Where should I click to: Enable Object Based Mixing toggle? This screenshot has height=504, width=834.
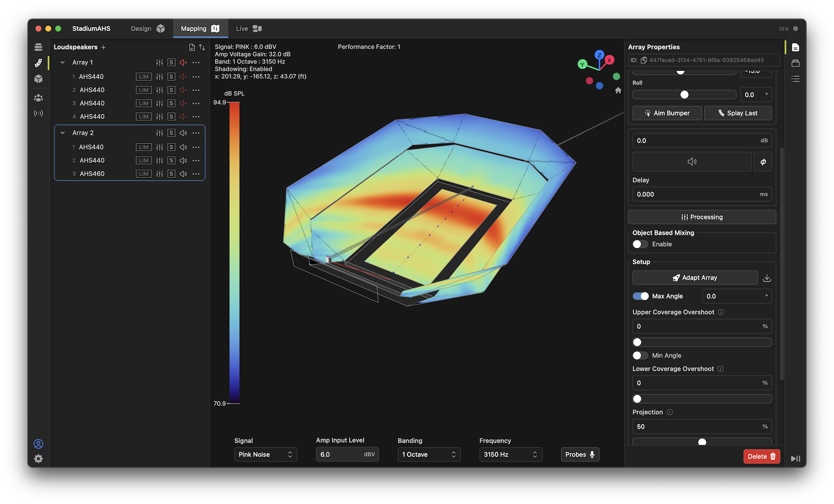click(x=640, y=244)
